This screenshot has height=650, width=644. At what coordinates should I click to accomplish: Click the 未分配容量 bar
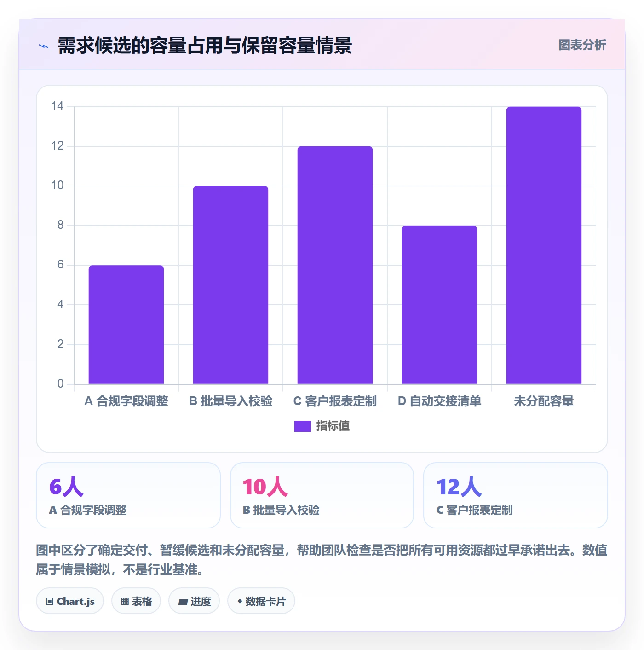tap(544, 245)
